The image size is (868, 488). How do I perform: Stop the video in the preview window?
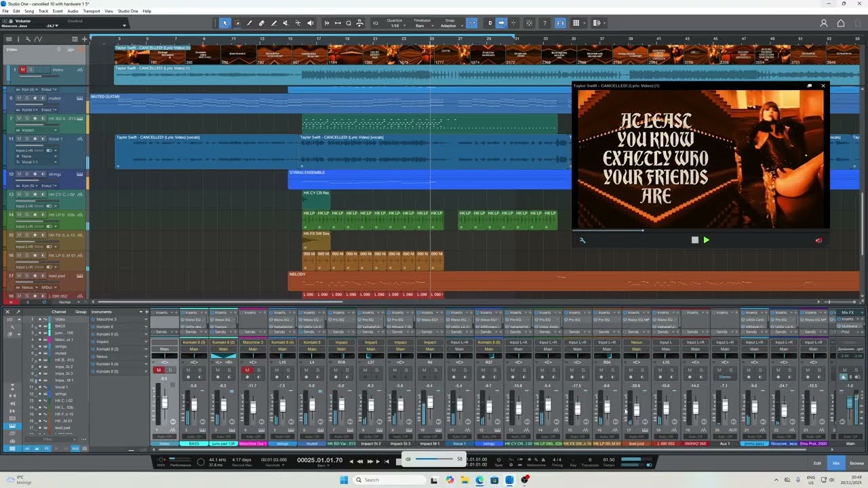pyautogui.click(x=694, y=240)
